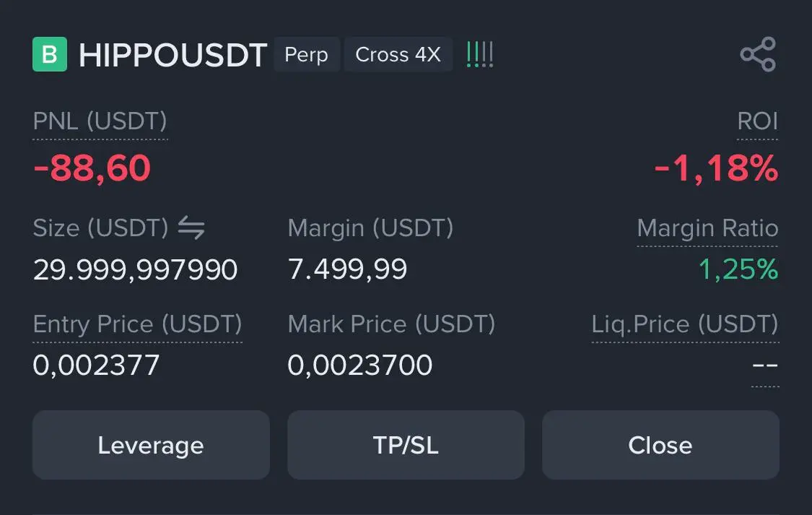Click the green B buy badge
Screen dimensions: 812x515
click(x=50, y=54)
